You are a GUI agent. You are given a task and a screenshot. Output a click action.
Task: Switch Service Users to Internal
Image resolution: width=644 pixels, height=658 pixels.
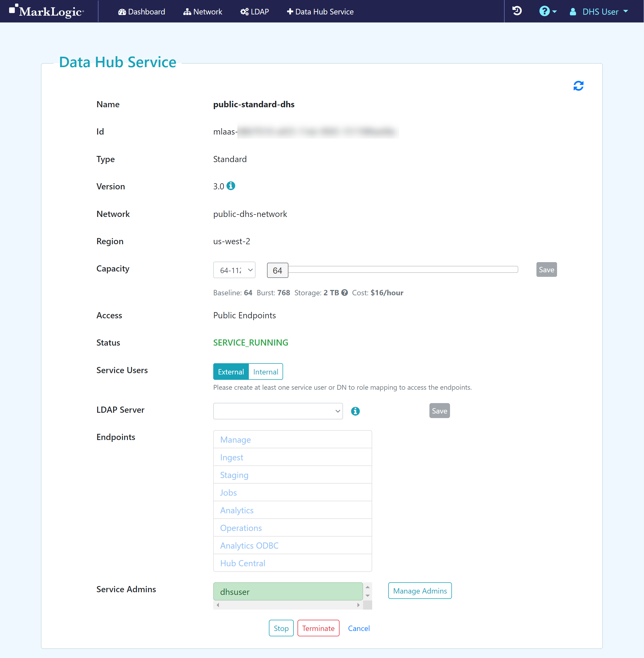click(x=265, y=372)
